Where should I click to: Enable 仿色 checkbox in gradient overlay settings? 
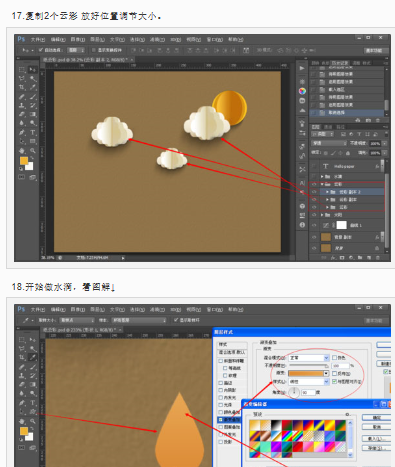point(334,357)
